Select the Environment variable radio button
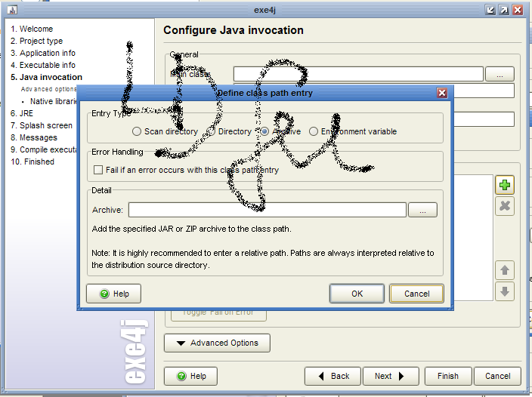 pos(314,131)
